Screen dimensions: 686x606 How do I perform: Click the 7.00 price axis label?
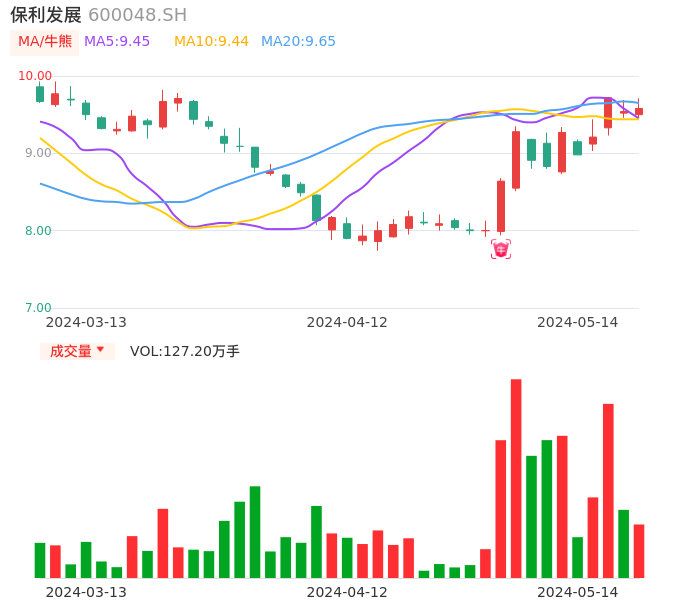39,308
